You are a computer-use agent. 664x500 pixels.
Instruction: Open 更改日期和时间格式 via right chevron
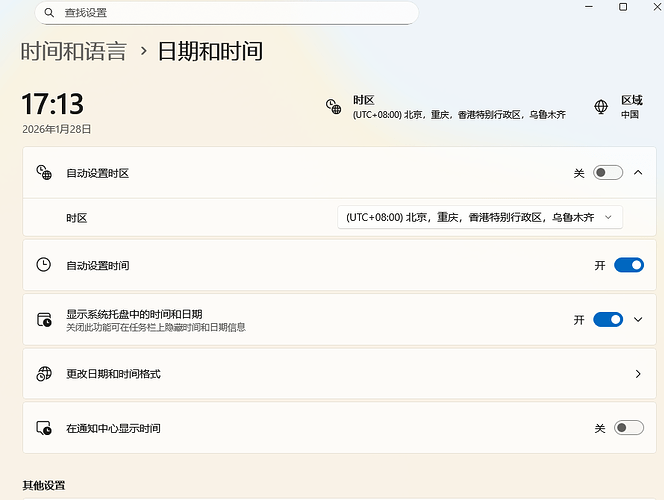[x=638, y=374]
